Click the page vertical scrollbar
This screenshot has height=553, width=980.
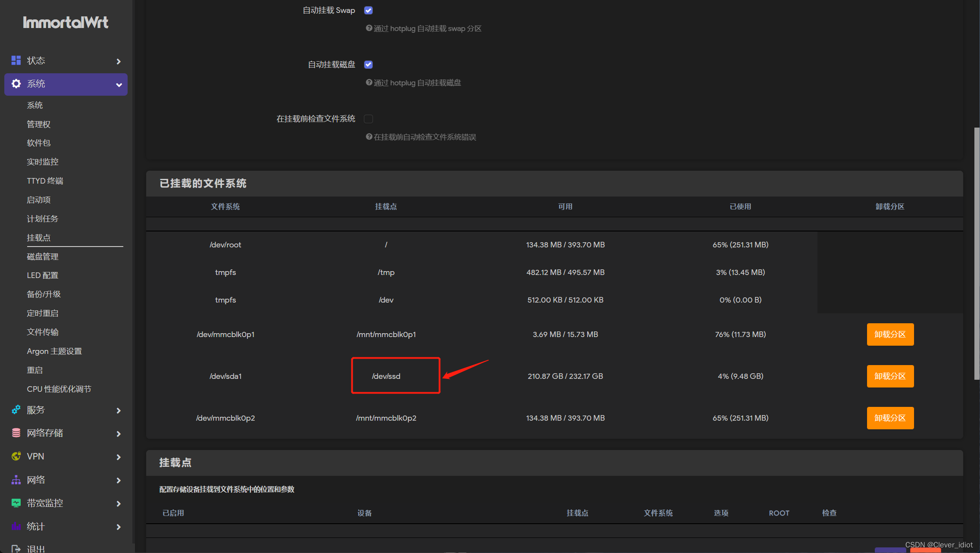tap(977, 253)
